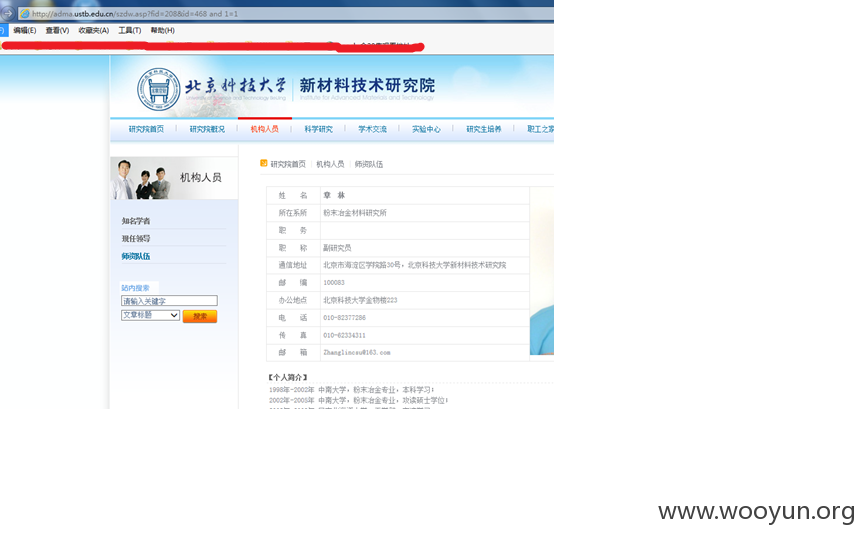Open the 研究院概况 navigation tab

pyautogui.click(x=207, y=129)
